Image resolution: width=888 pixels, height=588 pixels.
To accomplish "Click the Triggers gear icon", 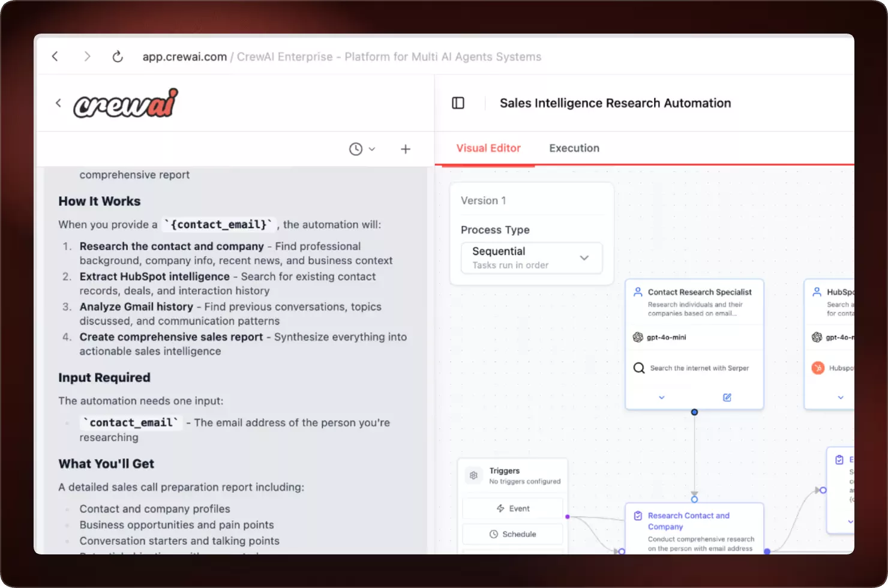I will 473,475.
